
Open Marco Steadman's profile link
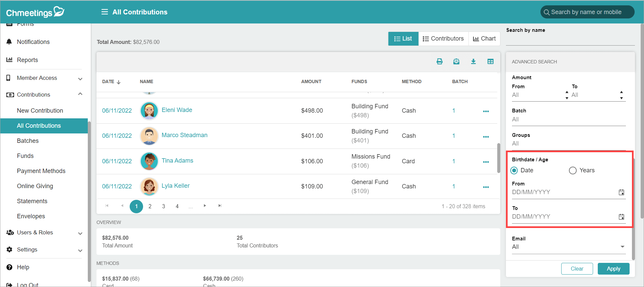click(185, 135)
